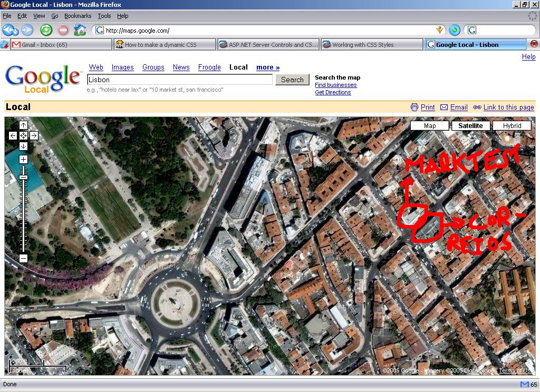Open the Terms of Use link on the map

pos(515,370)
